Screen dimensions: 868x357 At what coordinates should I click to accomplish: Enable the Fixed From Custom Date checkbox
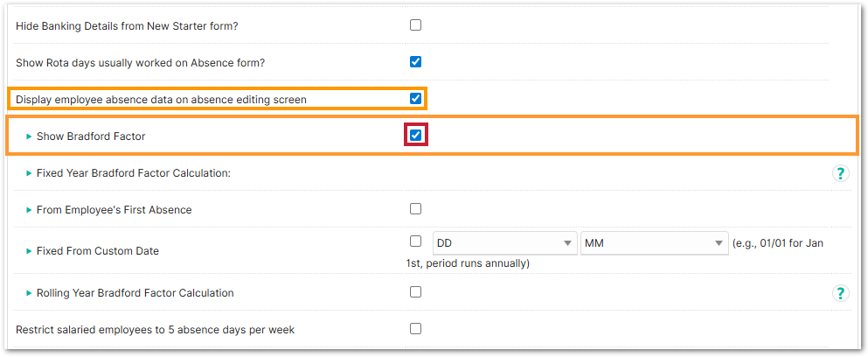pyautogui.click(x=416, y=241)
